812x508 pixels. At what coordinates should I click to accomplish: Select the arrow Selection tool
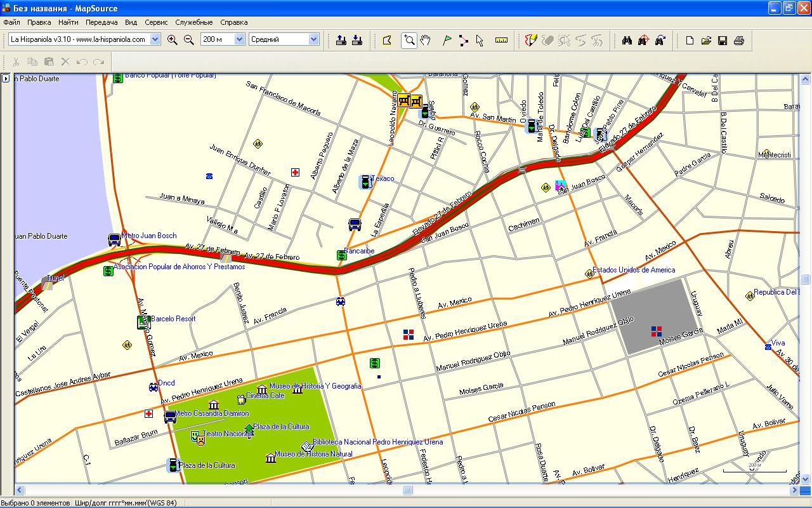click(x=480, y=41)
